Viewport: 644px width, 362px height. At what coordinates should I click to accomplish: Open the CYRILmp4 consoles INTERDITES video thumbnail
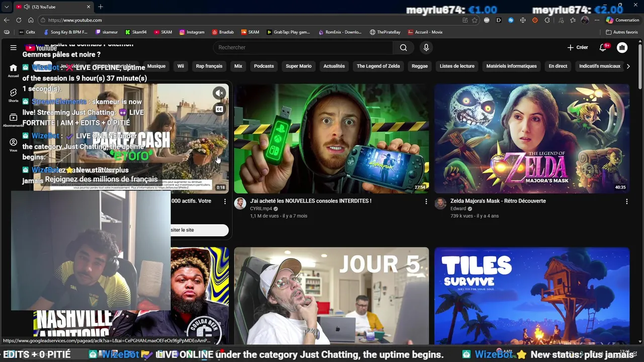332,139
